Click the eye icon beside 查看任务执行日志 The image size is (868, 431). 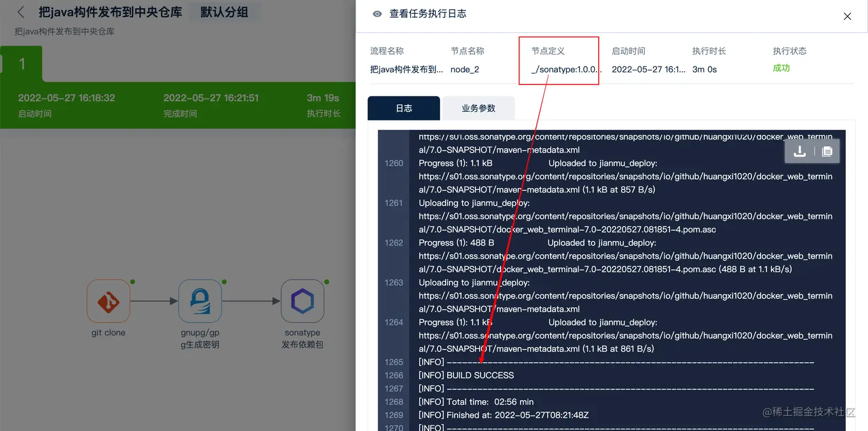click(x=377, y=14)
